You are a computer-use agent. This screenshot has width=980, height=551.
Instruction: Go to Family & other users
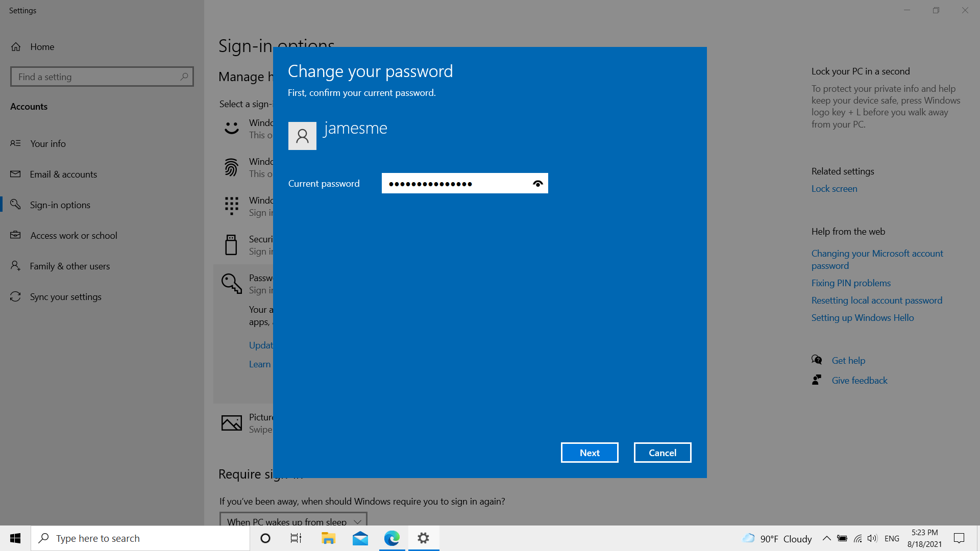69,266
